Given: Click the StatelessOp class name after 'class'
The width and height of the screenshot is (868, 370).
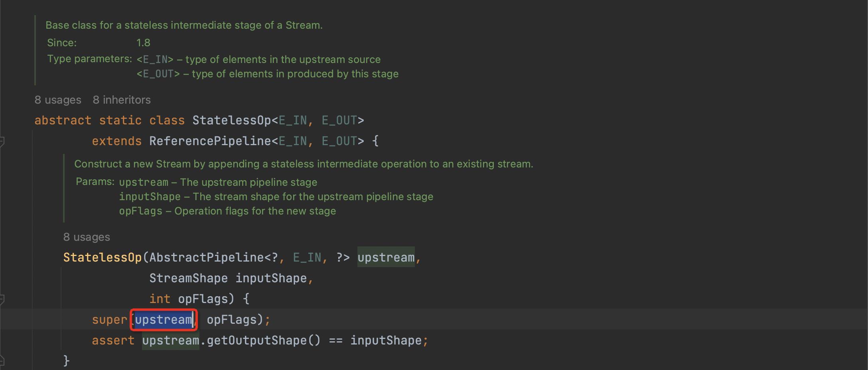Looking at the screenshot, I should (231, 120).
